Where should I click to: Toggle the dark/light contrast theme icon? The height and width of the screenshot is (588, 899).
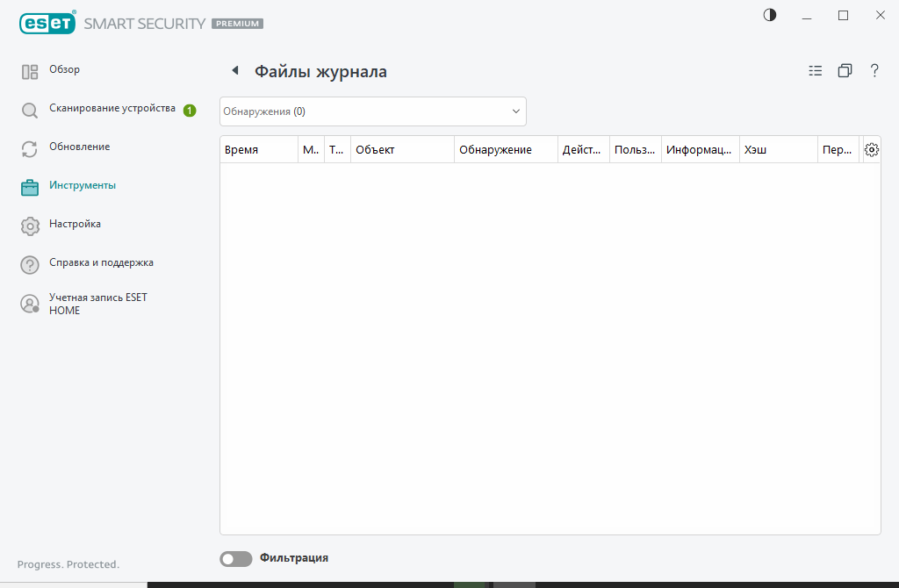pyautogui.click(x=769, y=16)
